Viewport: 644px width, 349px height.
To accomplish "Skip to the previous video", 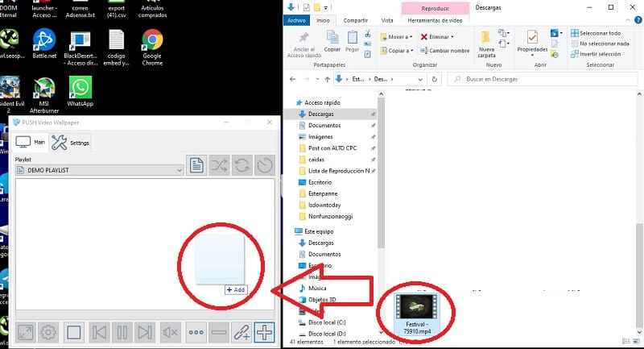I will point(99,332).
